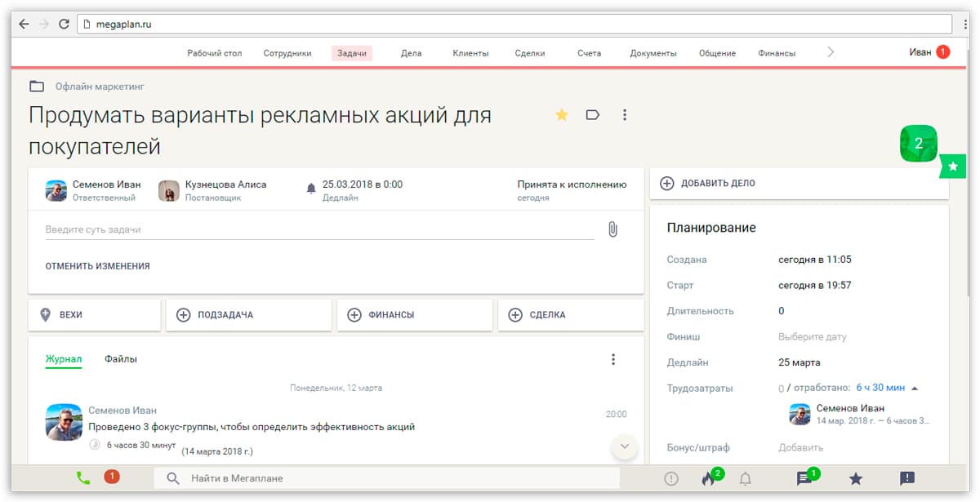The image size is (980, 502).
Task: Attach a file using the paperclip icon
Action: [613, 229]
